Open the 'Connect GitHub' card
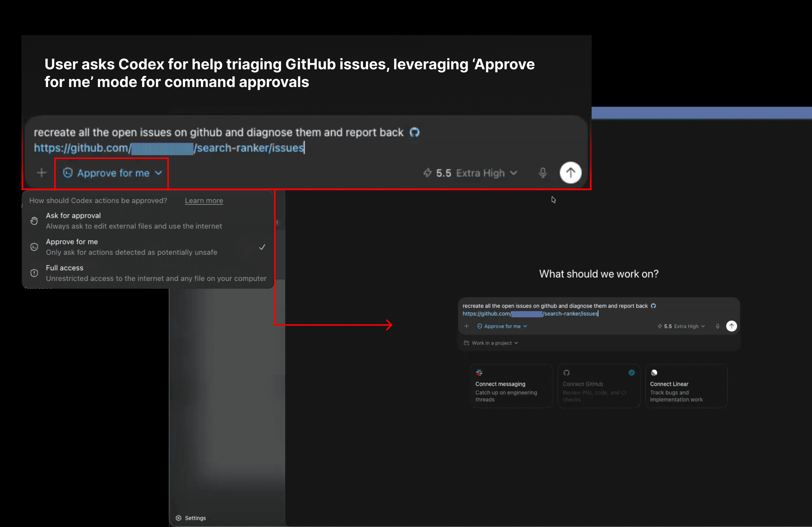 pos(598,386)
